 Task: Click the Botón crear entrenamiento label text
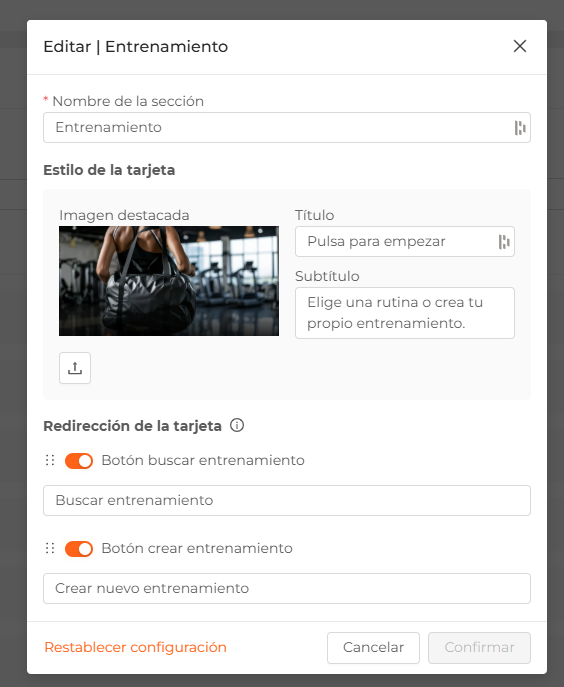point(197,549)
